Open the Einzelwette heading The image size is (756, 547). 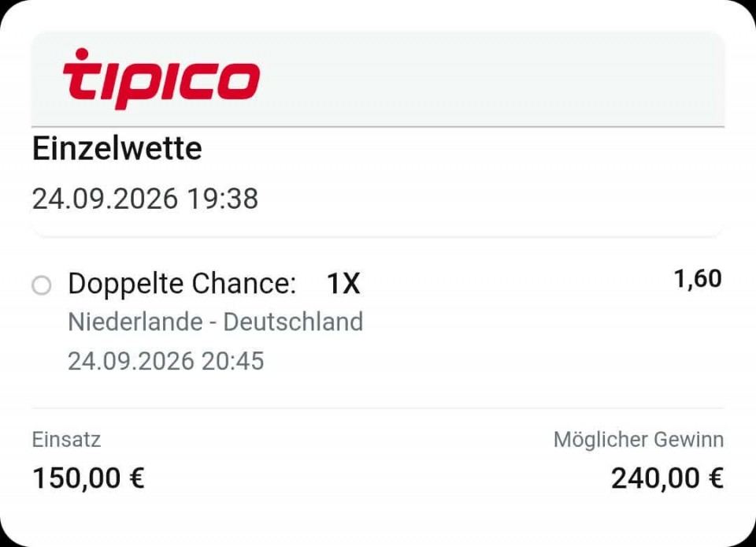click(117, 148)
